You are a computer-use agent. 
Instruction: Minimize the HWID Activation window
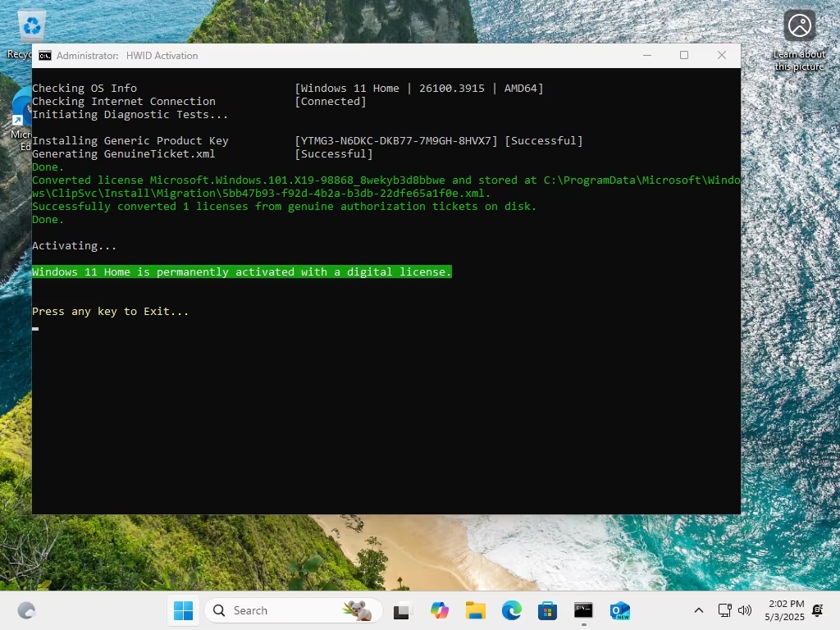647,55
